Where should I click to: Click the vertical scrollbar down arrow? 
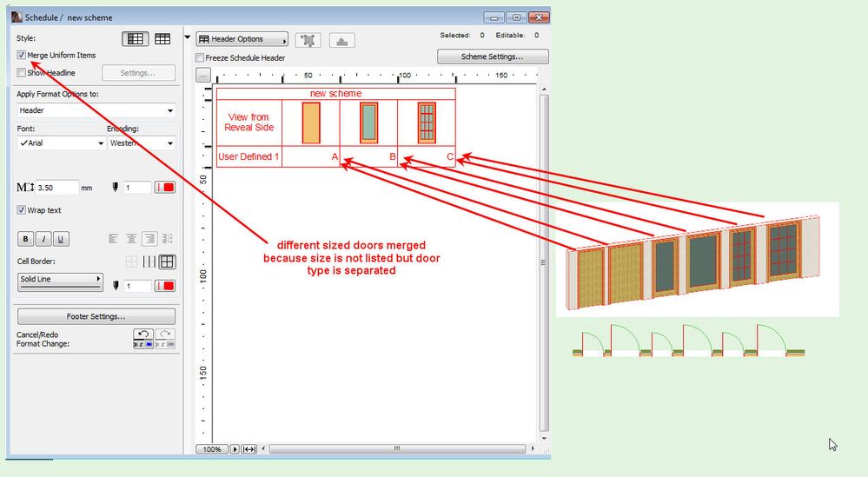tap(544, 438)
